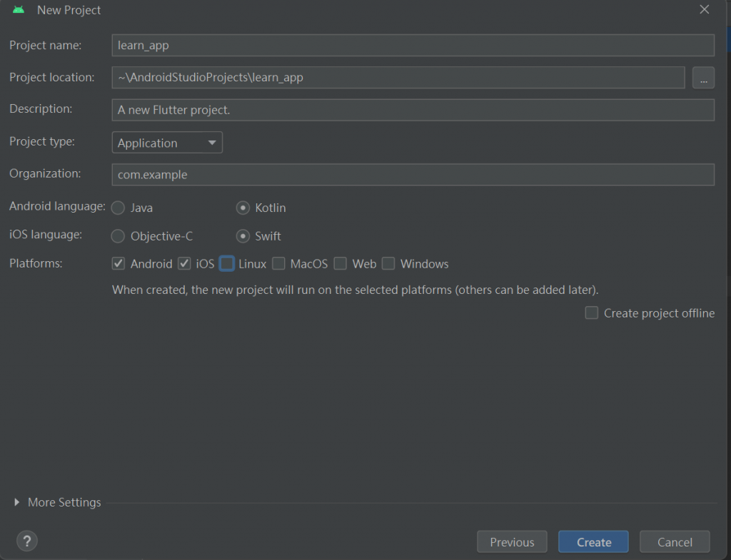This screenshot has height=560, width=731.
Task: Click the 'Android language:' label
Action: 57,206
